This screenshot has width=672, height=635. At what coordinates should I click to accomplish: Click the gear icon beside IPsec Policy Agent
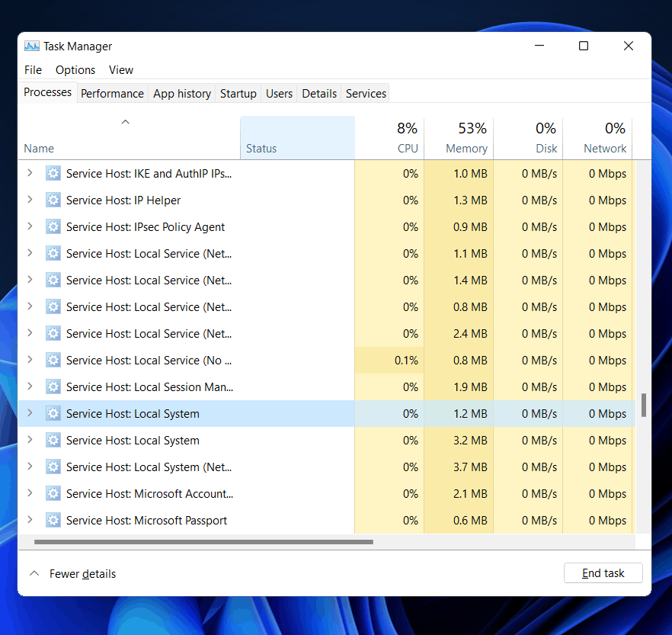(x=53, y=227)
